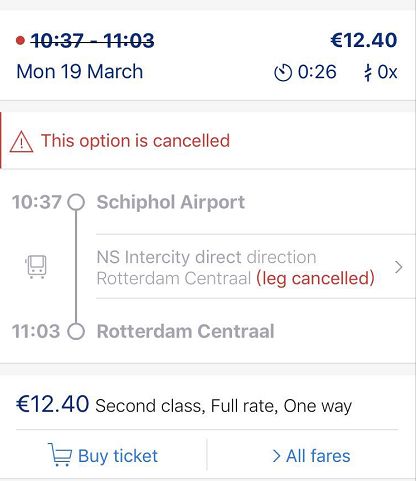The image size is (416, 481).
Task: Expand NS Intercity direct leg details chevron
Action: pos(398,267)
